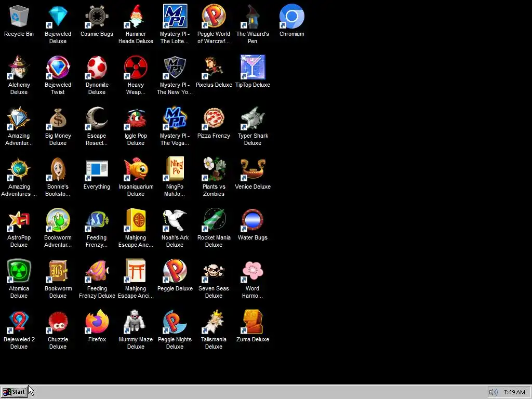
Task: Select The Wizard's Pen icon
Action: tap(253, 16)
